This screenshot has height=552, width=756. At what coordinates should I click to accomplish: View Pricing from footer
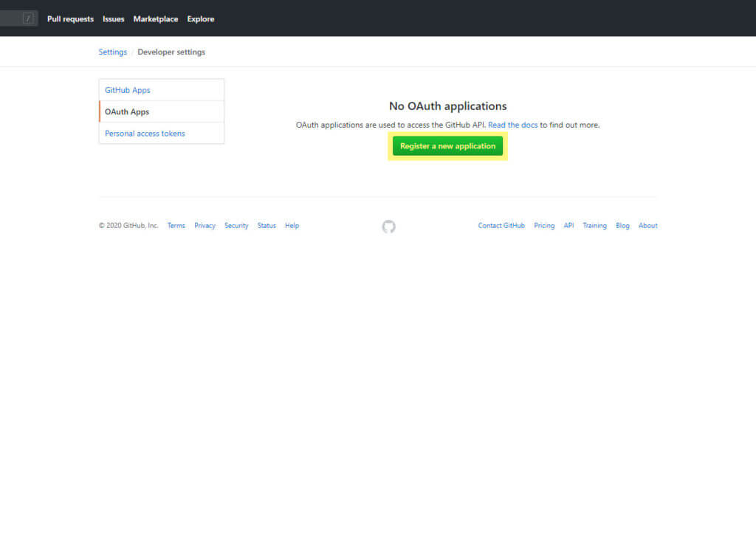pyautogui.click(x=544, y=226)
